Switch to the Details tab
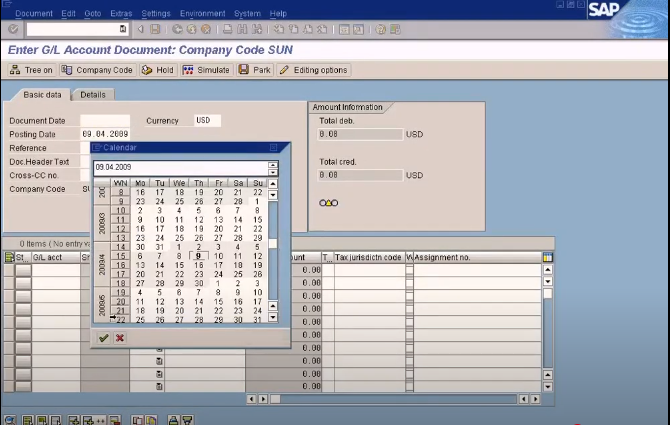 [93, 95]
